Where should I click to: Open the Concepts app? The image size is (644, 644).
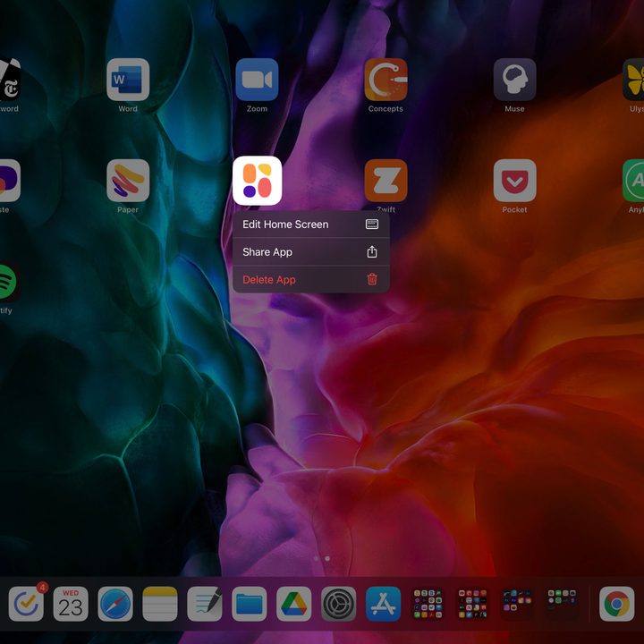pos(386,80)
